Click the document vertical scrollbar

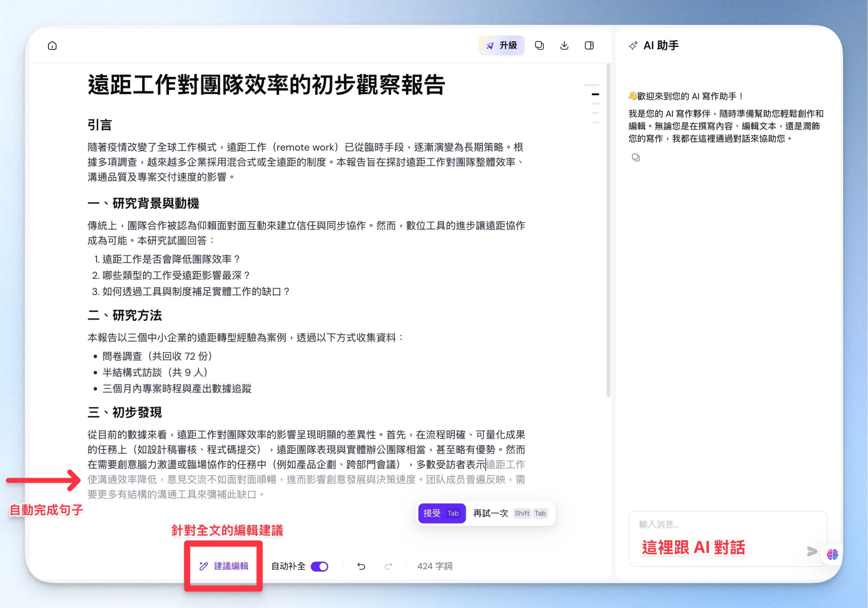608,230
